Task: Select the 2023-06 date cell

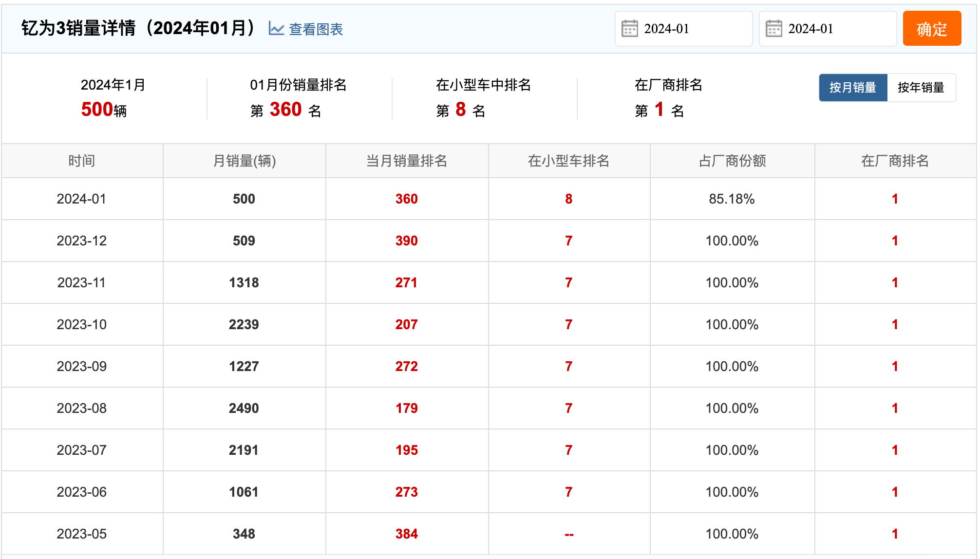Action: (81, 492)
